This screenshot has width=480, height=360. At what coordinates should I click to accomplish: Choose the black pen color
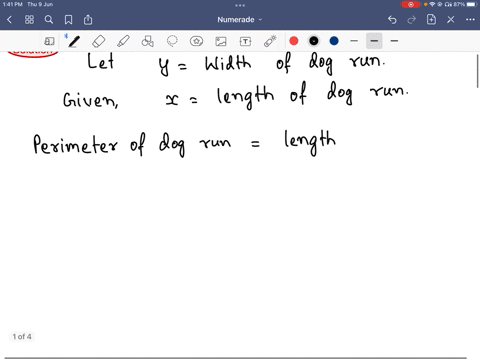click(314, 41)
